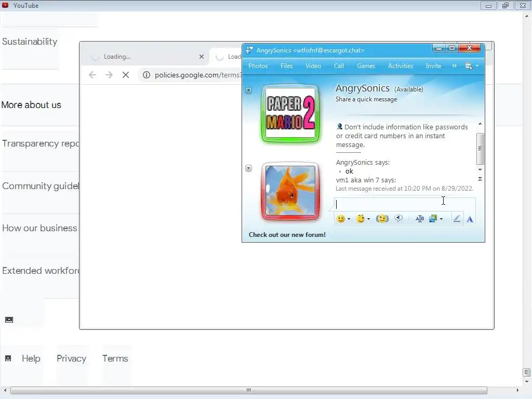
Task: Show more toolbar options chevron
Action: coord(454,66)
